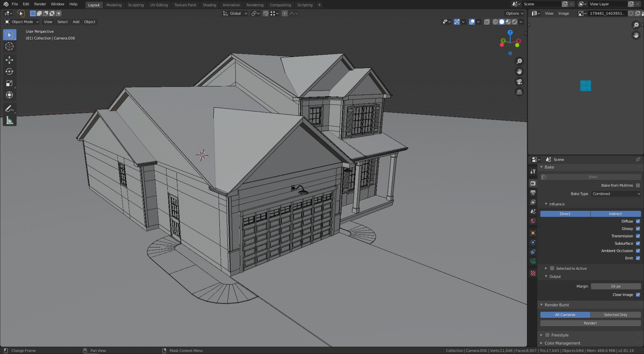Toggle the Indirect influence button
Image resolution: width=644 pixels, height=354 pixels.
[616, 214]
